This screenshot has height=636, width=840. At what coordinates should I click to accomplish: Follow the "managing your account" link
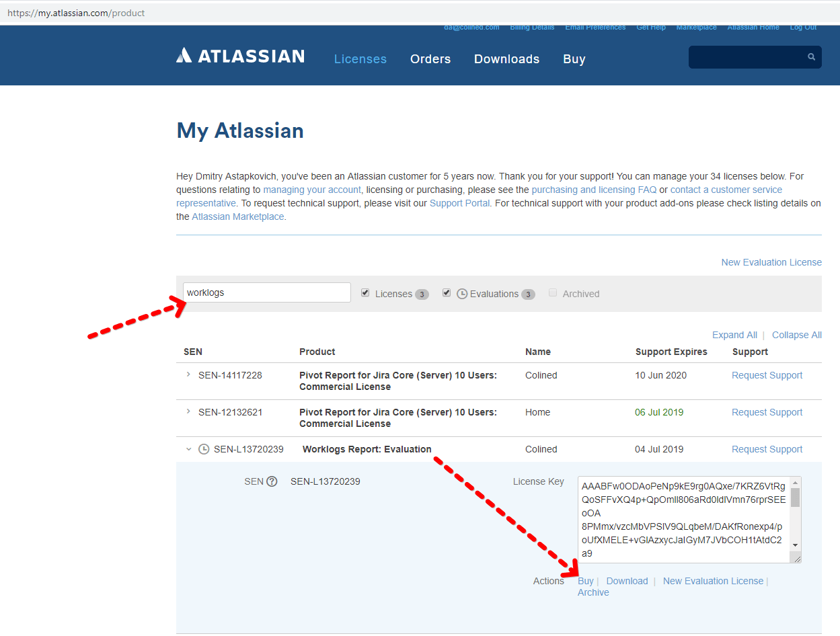pos(312,190)
